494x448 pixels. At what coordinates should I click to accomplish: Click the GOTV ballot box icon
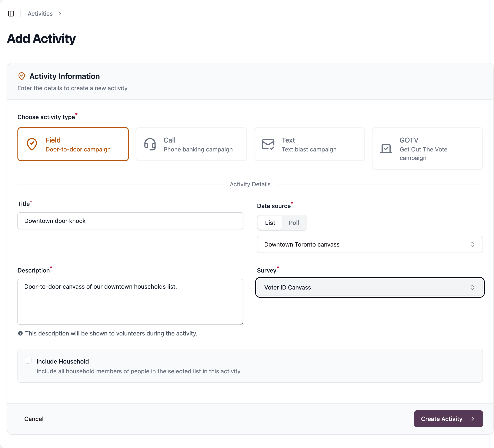pyautogui.click(x=386, y=148)
